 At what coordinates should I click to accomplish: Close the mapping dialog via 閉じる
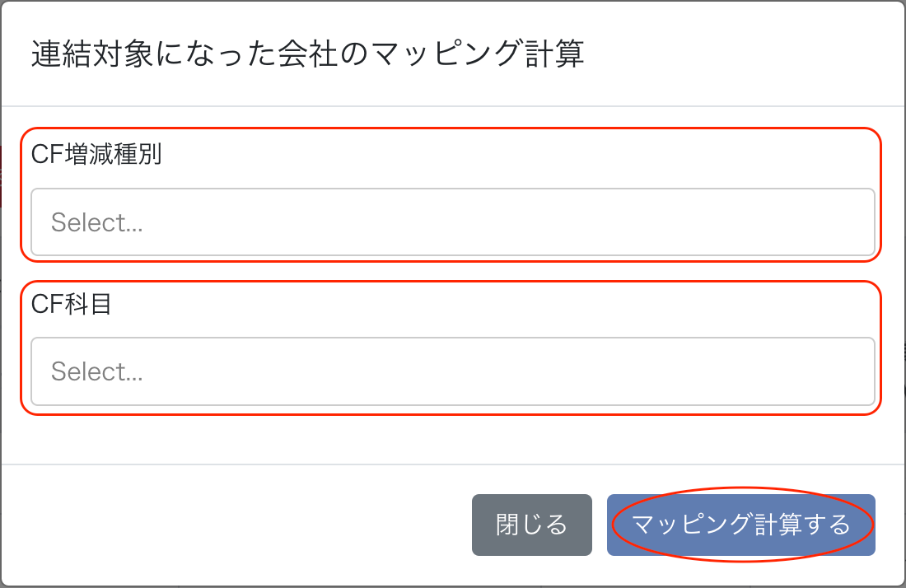(531, 525)
